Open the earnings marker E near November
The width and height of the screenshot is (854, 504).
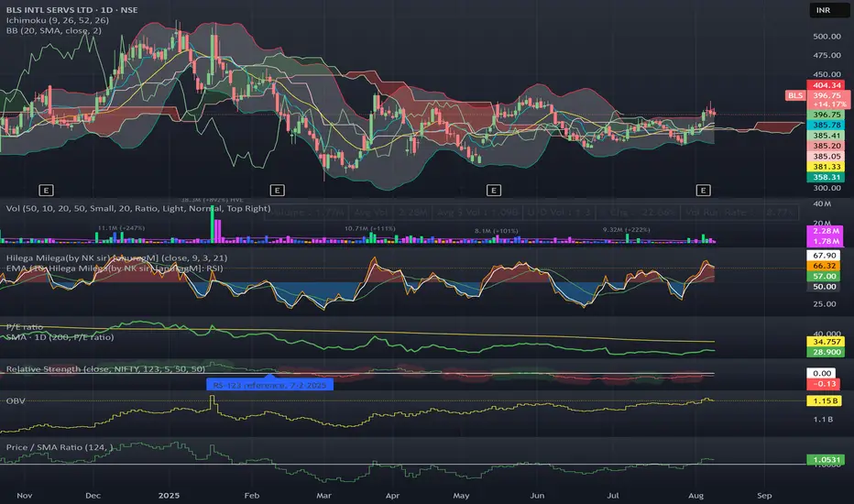click(46, 191)
